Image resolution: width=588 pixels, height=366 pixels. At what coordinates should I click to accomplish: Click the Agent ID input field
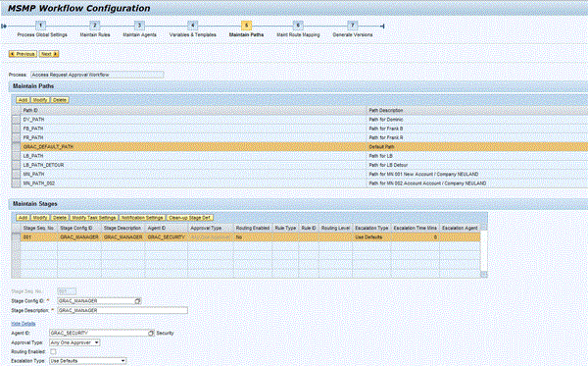click(x=99, y=333)
